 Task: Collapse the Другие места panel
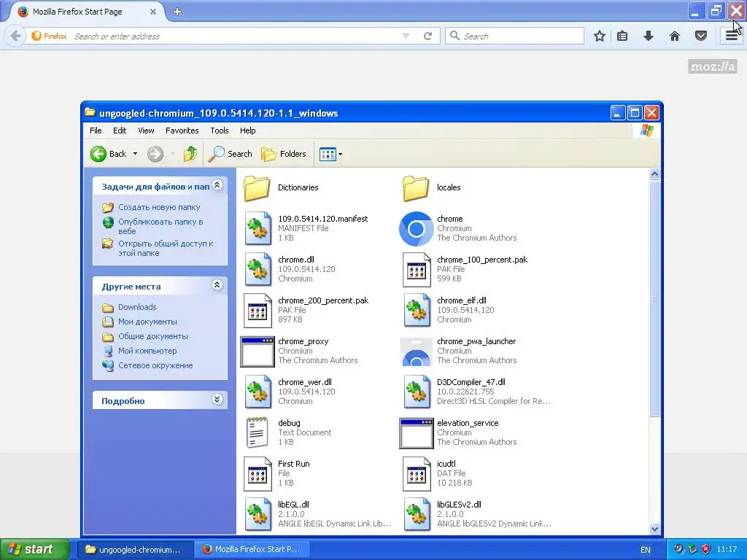pos(217,285)
